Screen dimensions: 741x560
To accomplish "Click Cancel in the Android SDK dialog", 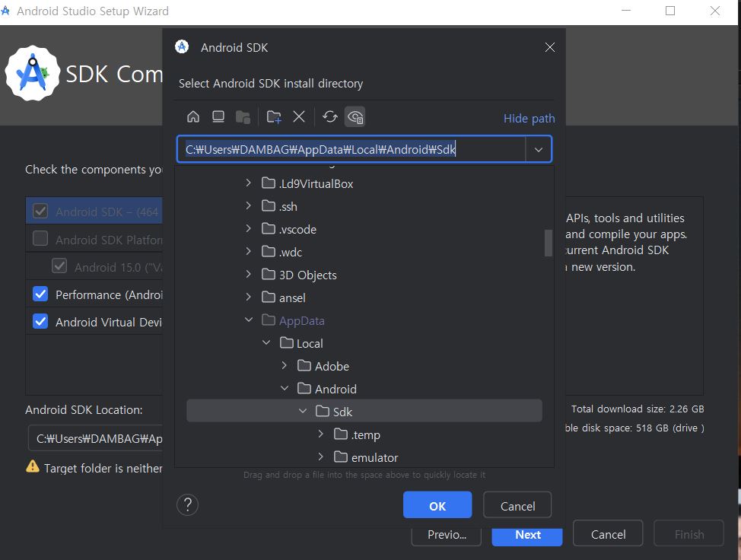I will point(517,504).
